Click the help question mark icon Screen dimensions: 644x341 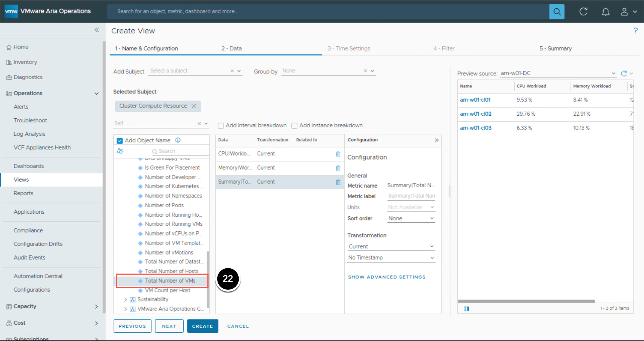point(635,31)
